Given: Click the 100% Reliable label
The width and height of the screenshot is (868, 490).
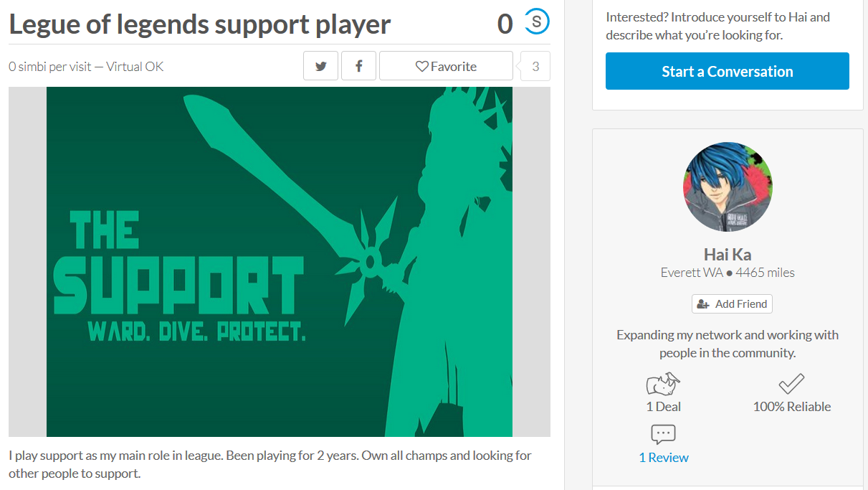Looking at the screenshot, I should point(792,407).
